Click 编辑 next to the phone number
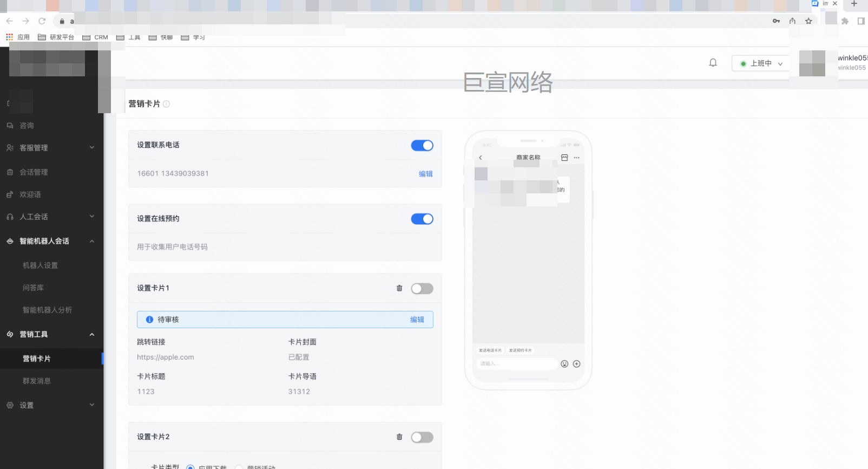This screenshot has height=469, width=868. (425, 174)
